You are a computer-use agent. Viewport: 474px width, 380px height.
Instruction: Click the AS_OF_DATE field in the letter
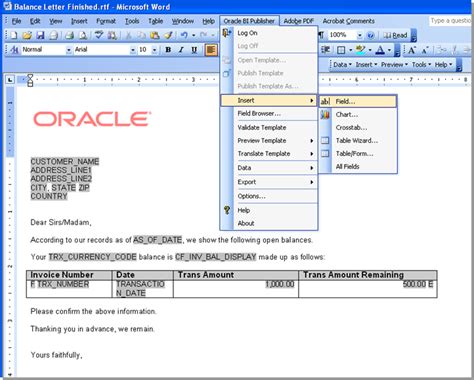pos(157,240)
